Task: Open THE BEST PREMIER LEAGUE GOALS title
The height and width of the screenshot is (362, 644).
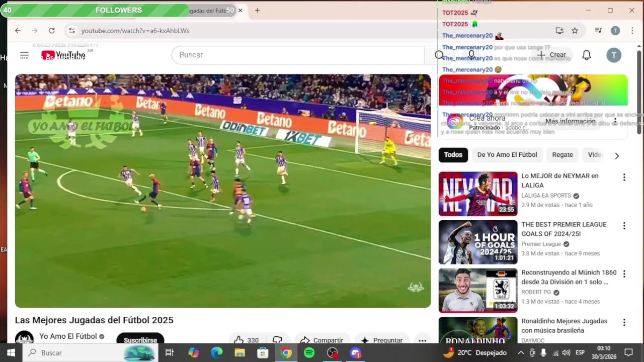Action: (564, 229)
